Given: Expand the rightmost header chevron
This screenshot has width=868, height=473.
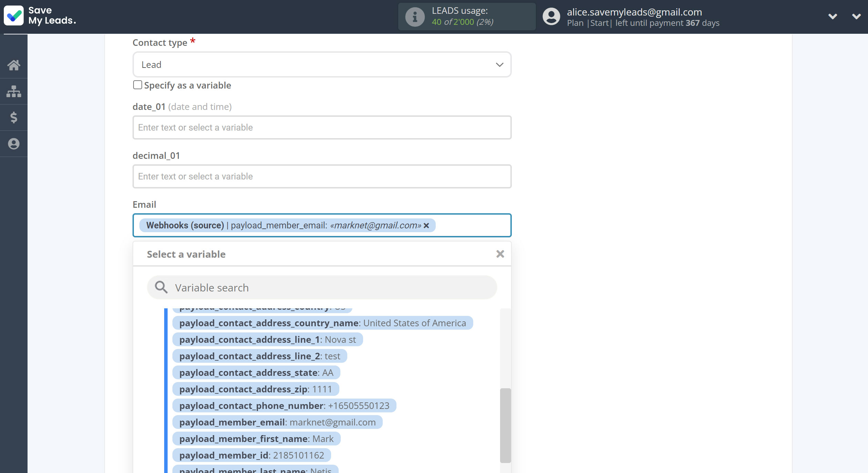Looking at the screenshot, I should click(856, 16).
